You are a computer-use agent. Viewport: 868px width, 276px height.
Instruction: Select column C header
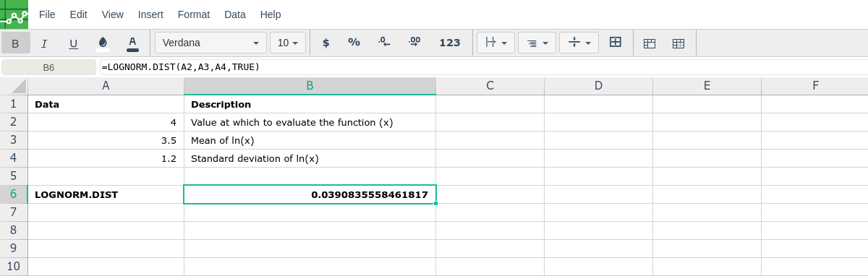tap(490, 86)
